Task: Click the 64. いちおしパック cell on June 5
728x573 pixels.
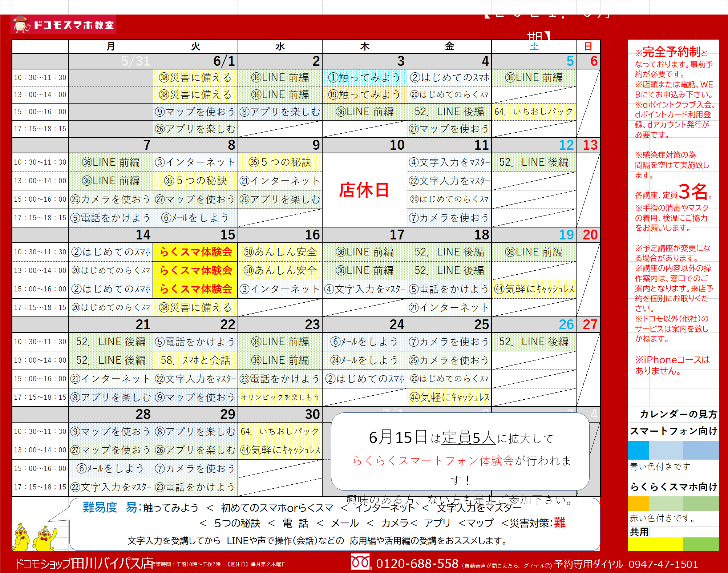Action: pyautogui.click(x=534, y=112)
